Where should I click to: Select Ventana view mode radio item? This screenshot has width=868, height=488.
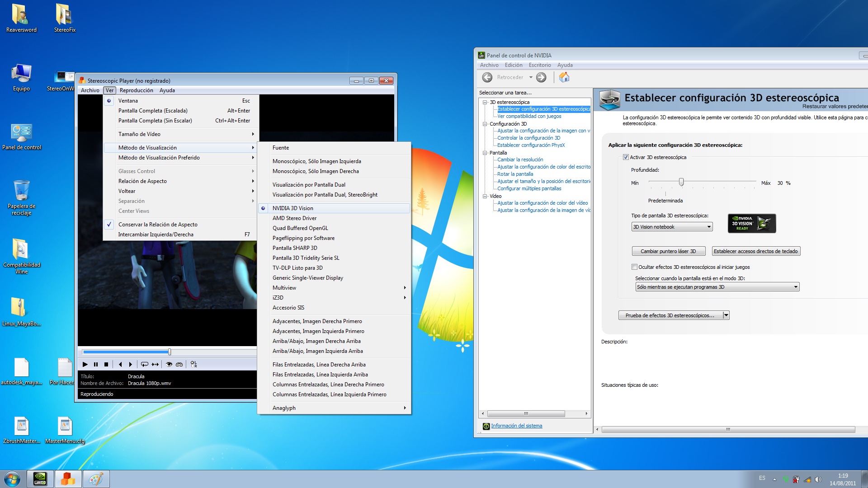(x=181, y=101)
